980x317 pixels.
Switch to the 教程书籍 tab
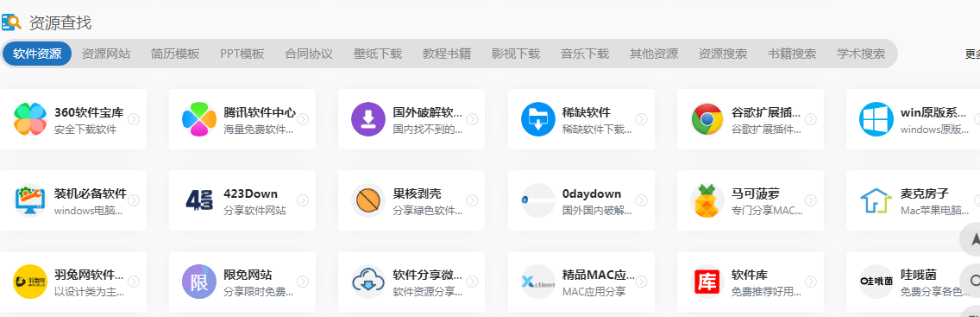[x=447, y=54]
